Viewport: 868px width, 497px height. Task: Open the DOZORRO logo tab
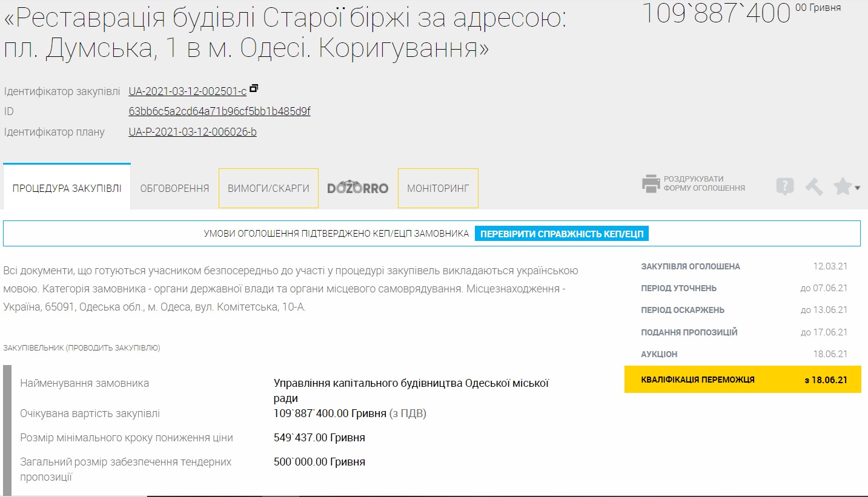pos(357,188)
